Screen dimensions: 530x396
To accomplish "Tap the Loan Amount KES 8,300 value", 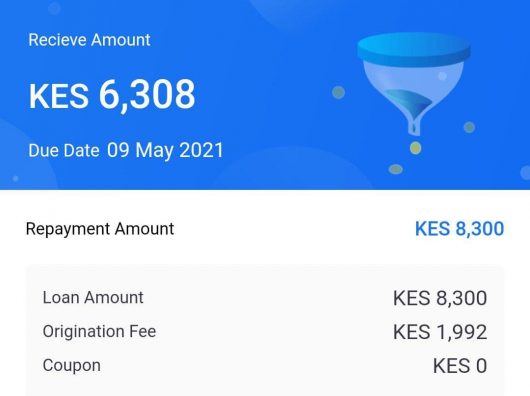I will point(440,298).
